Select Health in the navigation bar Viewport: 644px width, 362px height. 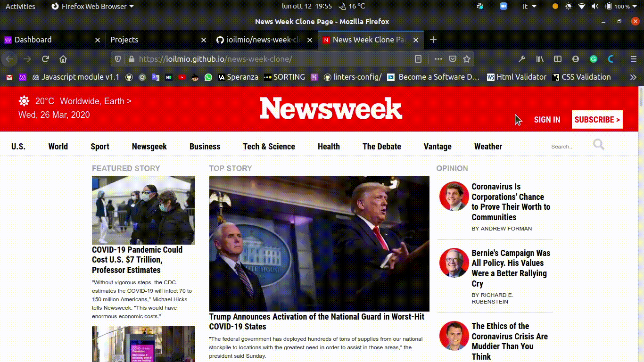pos(329,147)
